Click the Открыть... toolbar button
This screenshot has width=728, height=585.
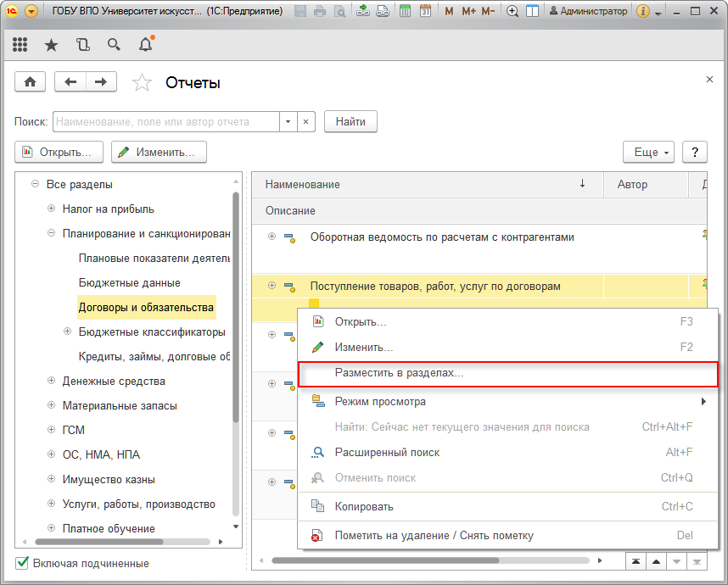(59, 152)
